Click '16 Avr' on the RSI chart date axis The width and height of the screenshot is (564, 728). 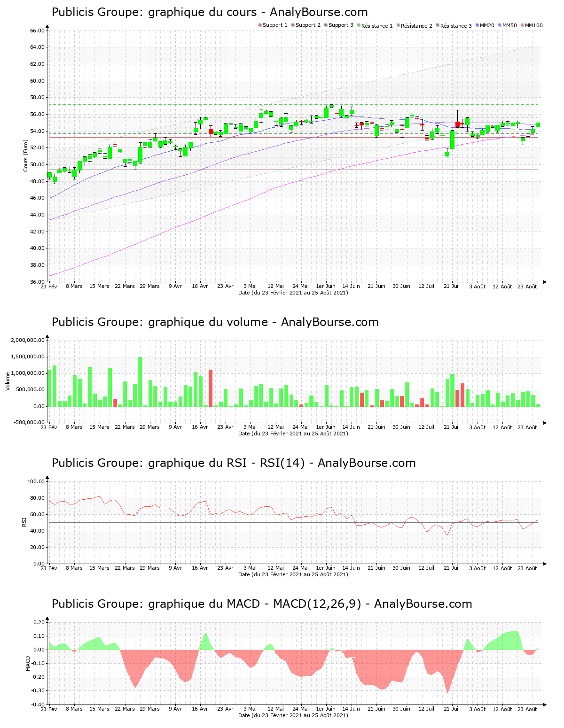(200, 568)
